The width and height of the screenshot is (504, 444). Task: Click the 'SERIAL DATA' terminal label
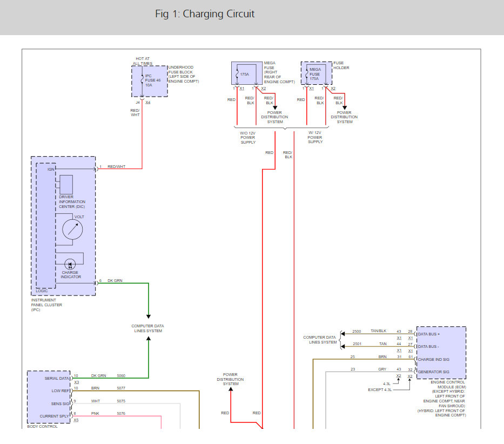57,379
